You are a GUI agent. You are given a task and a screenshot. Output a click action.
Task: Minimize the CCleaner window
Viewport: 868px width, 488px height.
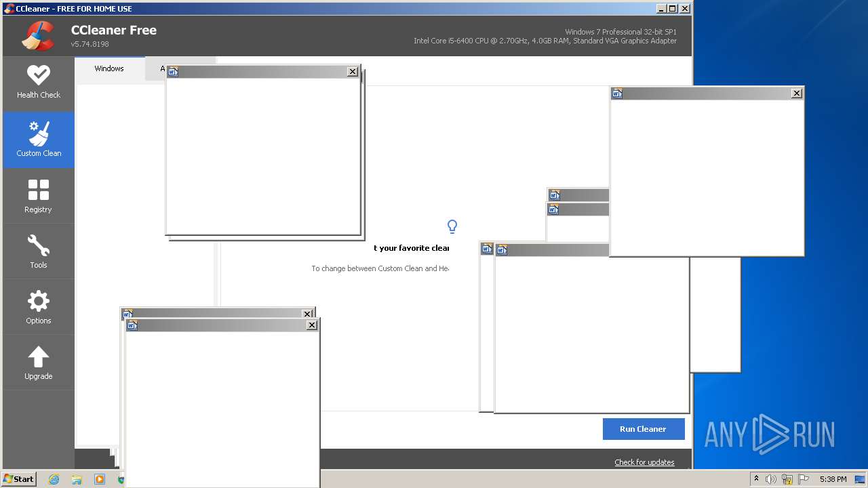coord(661,9)
